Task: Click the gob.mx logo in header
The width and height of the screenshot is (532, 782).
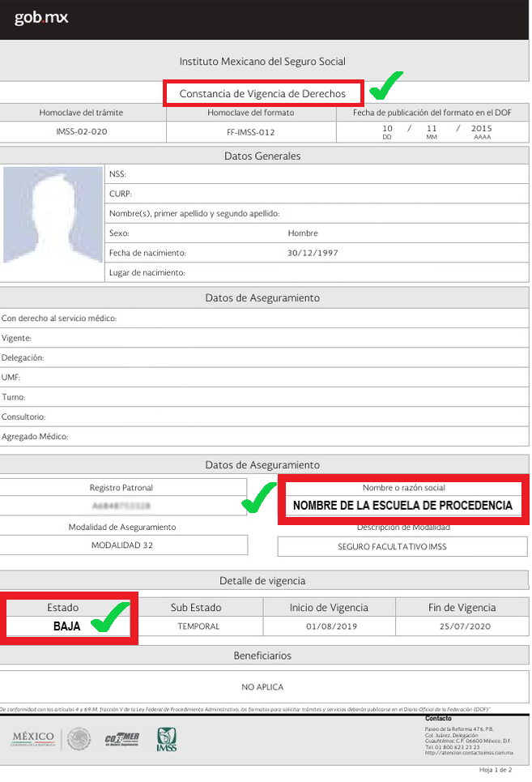Action: pos(40,18)
